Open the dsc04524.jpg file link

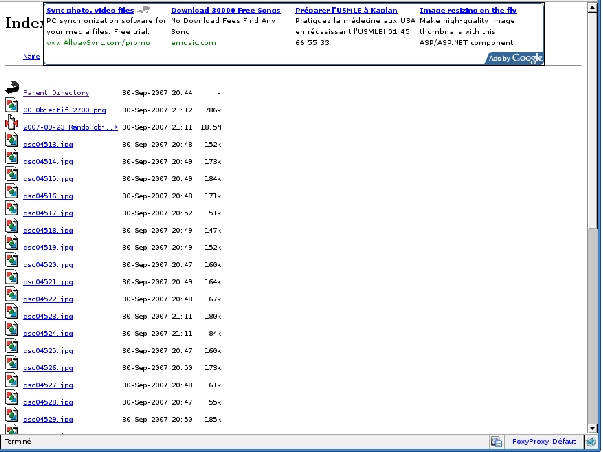(48, 334)
